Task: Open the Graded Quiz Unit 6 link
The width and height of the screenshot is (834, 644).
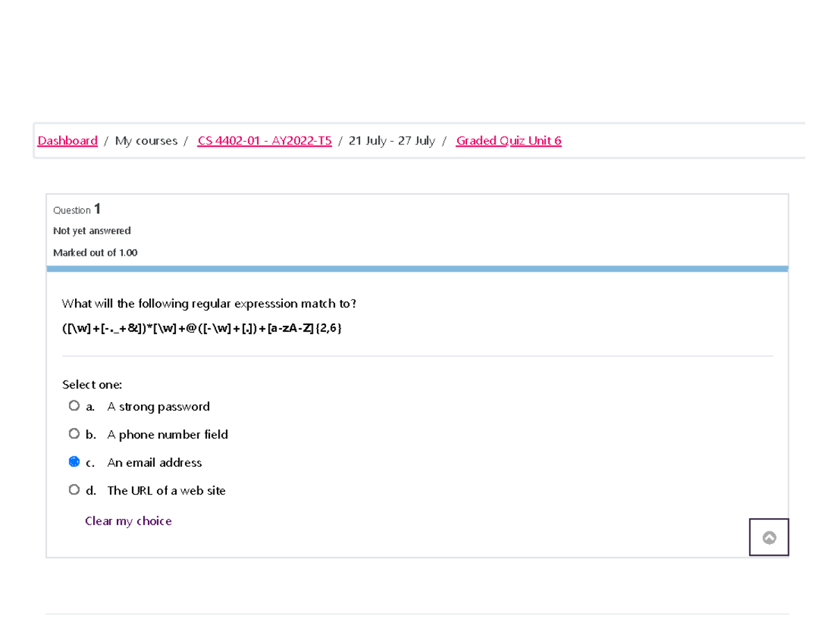Action: (508, 140)
